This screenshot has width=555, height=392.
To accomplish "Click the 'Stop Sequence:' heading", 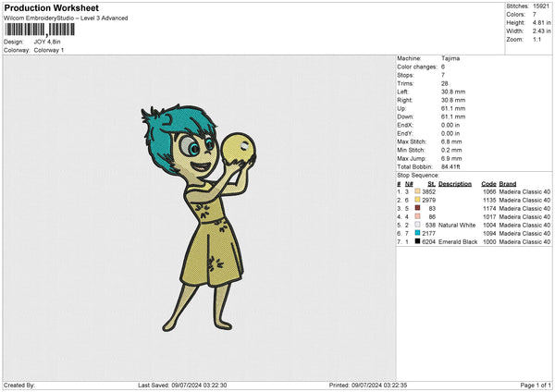I will click(x=418, y=175).
